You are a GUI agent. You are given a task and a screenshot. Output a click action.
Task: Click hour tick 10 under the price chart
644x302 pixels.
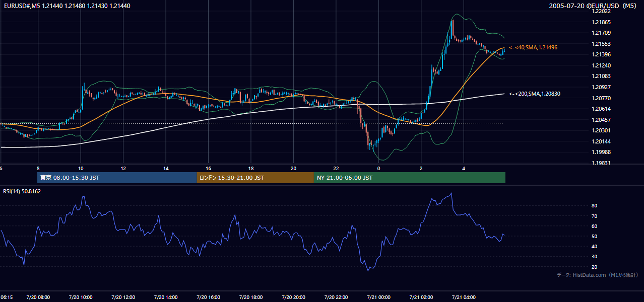[x=81, y=168]
